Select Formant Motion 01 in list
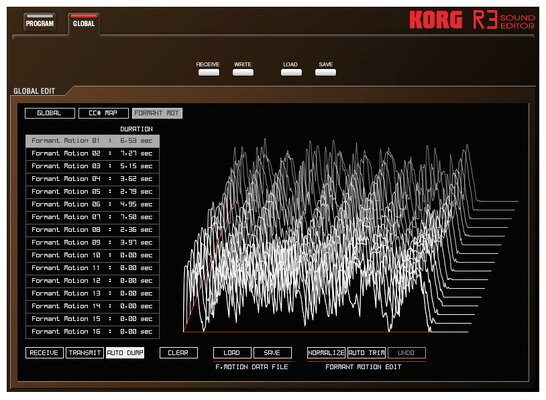This screenshot has height=400, width=546. click(x=93, y=141)
